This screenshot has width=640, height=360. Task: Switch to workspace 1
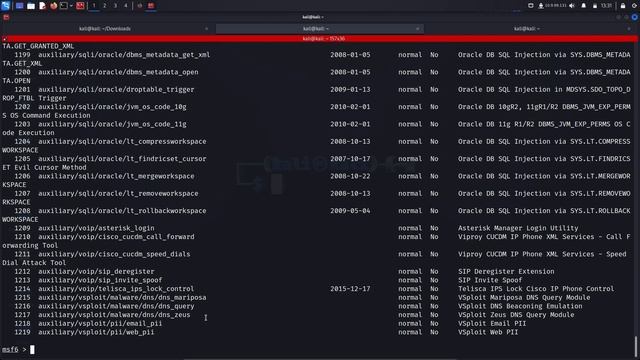tap(94, 6)
